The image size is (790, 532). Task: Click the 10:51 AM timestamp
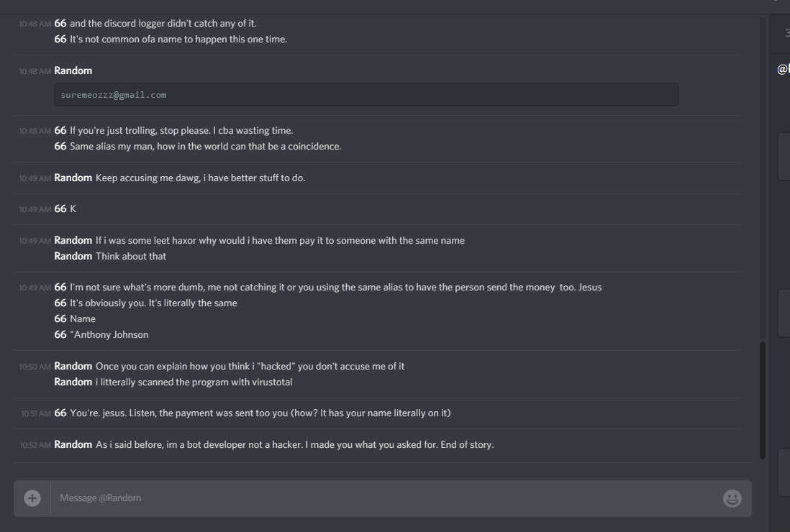36,413
